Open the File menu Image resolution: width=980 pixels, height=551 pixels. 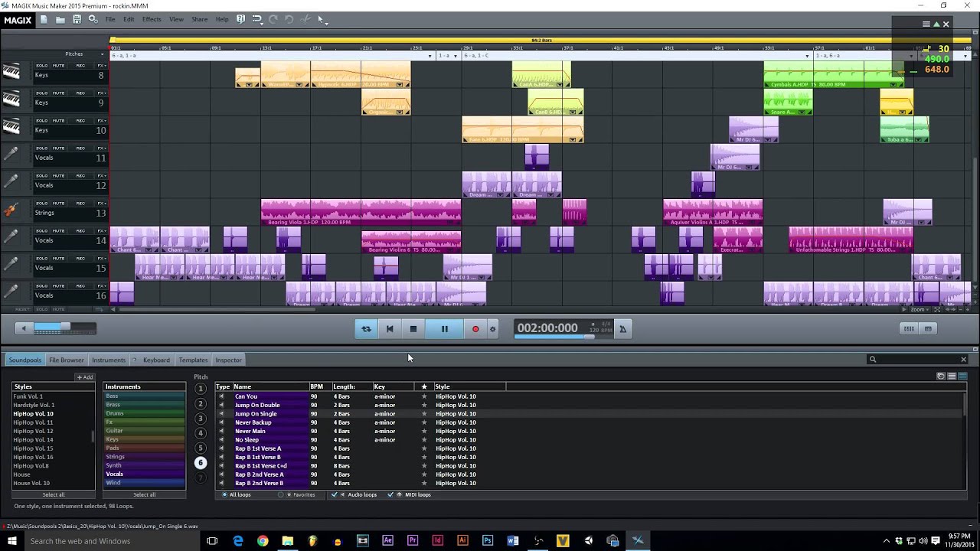coord(110,19)
